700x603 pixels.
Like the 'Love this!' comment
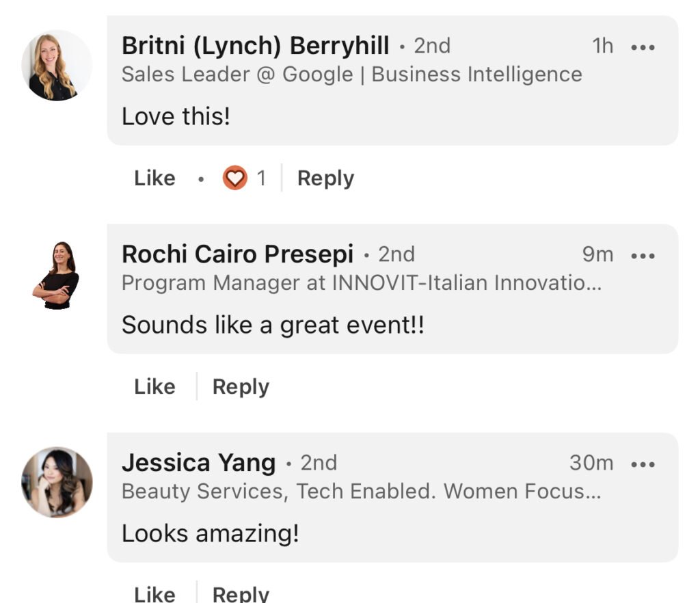[154, 178]
